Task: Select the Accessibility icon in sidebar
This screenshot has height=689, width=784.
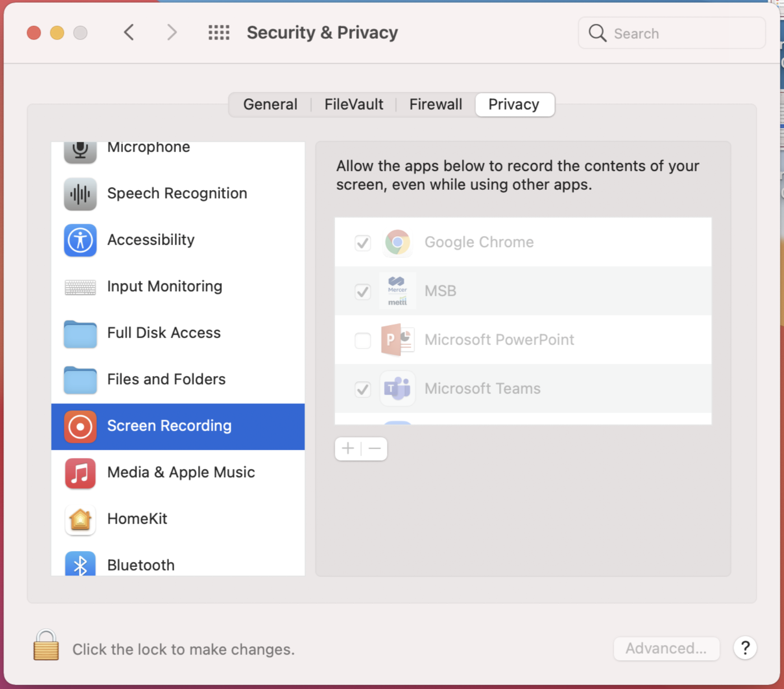Action: pos(80,240)
